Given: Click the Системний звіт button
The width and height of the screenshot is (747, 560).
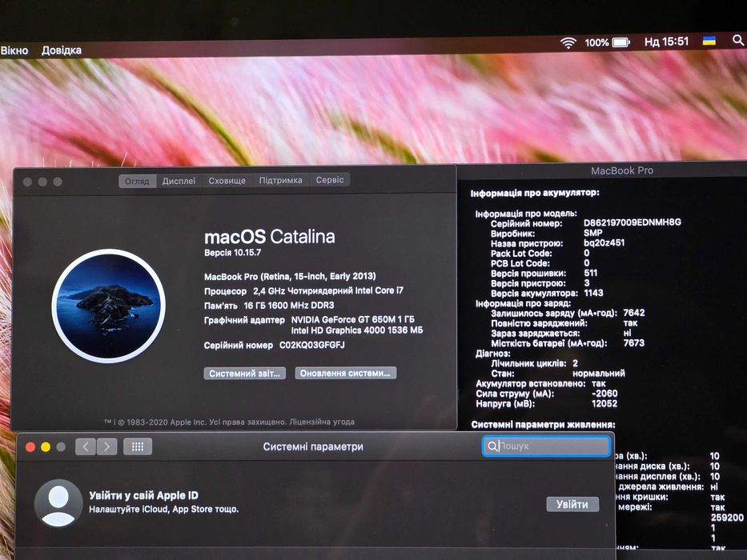Looking at the screenshot, I should [x=245, y=374].
